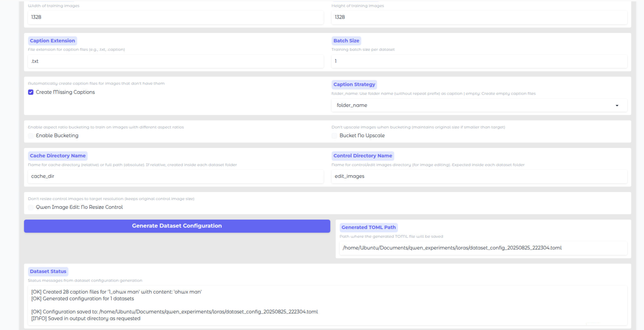This screenshot has width=644, height=330.
Task: Select the Batch Size input box
Action: tap(479, 61)
